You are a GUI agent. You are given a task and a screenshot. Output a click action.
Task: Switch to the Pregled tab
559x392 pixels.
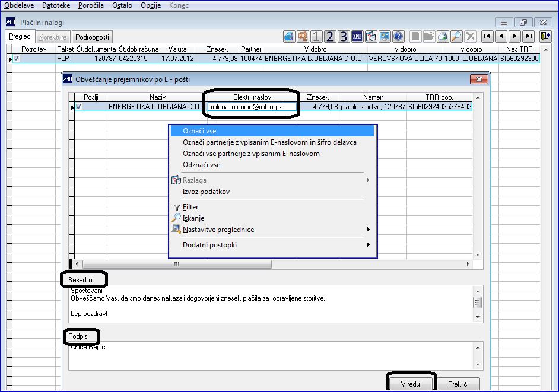coord(20,36)
